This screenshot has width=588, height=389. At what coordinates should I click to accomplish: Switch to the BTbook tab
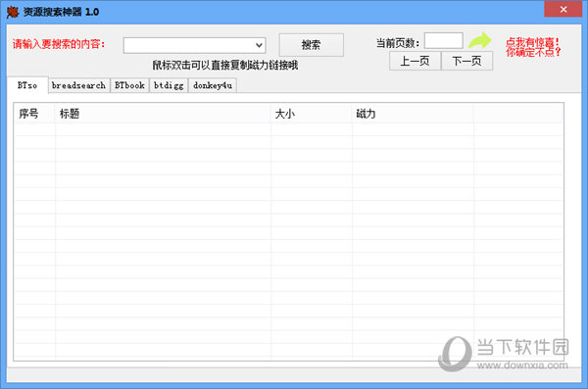point(129,85)
